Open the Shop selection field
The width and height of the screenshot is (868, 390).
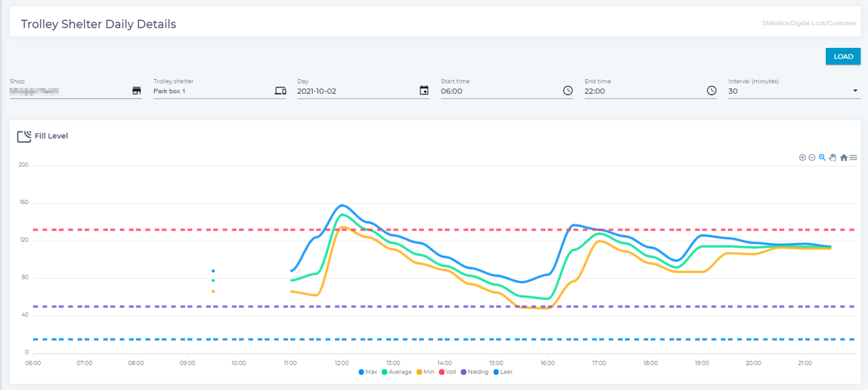click(x=68, y=91)
